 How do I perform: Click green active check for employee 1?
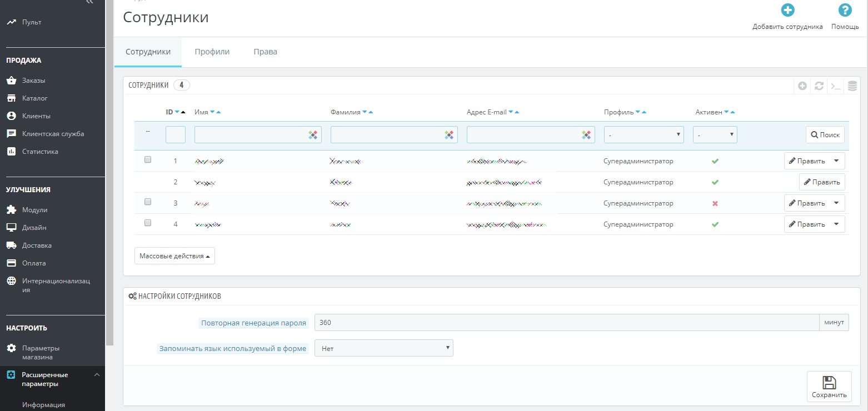coord(715,161)
